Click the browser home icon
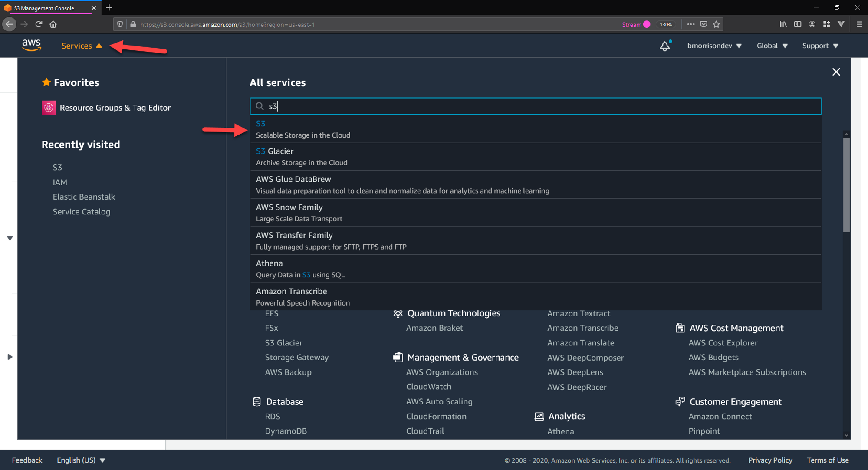Screen dimensions: 868x470 pos(53,24)
